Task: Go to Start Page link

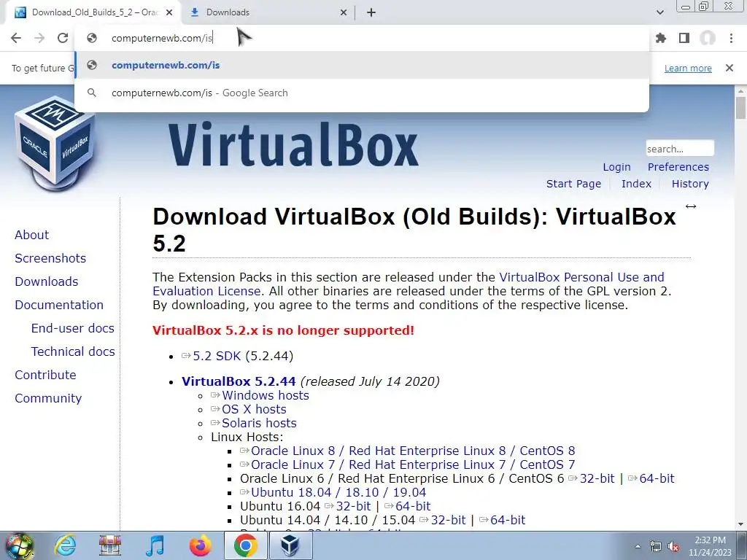Action: [573, 184]
